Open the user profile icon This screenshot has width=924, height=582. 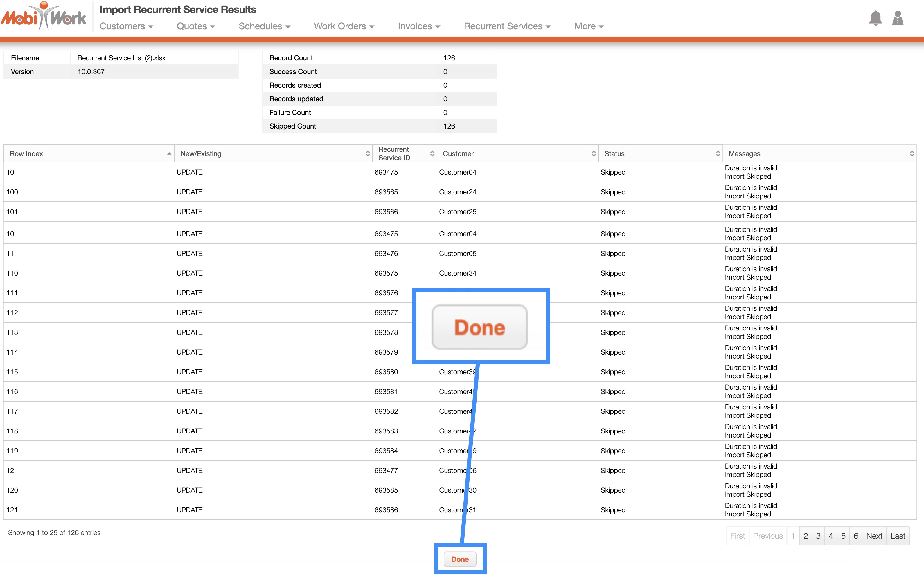(897, 18)
